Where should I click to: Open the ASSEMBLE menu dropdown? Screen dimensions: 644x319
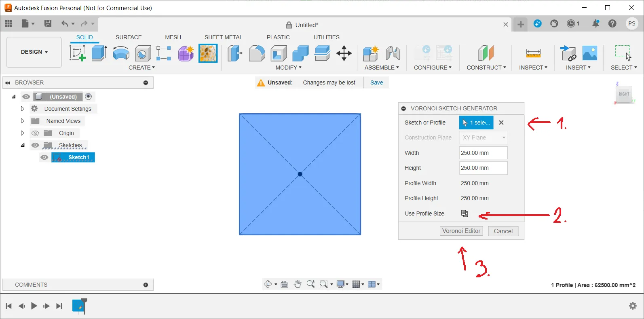[382, 68]
